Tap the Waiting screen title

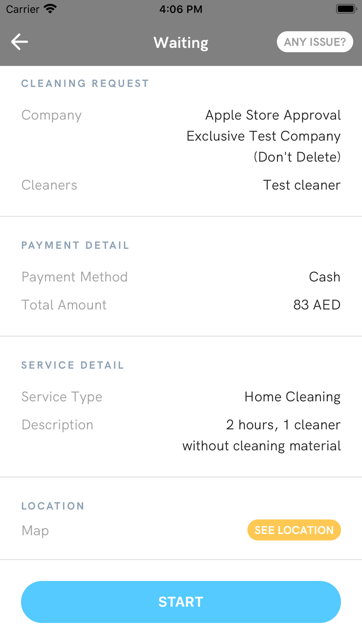(x=181, y=42)
